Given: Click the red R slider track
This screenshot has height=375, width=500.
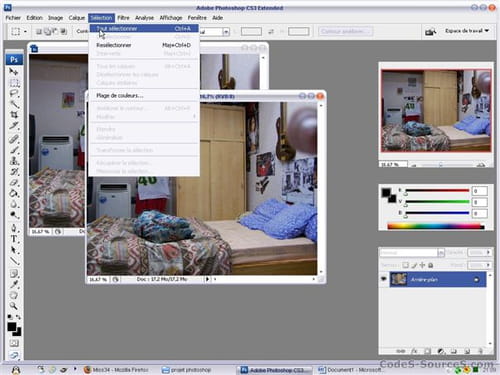Looking at the screenshot, I should [437, 191].
